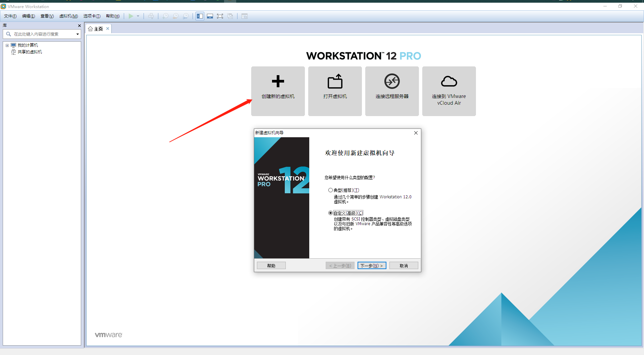The width and height of the screenshot is (644, 355).
Task: Click the 连接远程服务器 tile
Action: tap(392, 91)
